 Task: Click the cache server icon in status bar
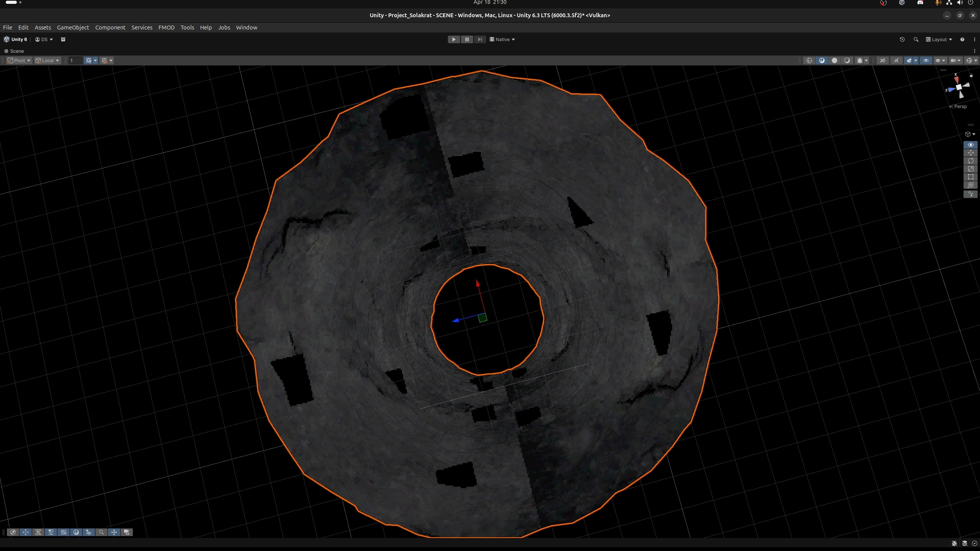pos(965,543)
